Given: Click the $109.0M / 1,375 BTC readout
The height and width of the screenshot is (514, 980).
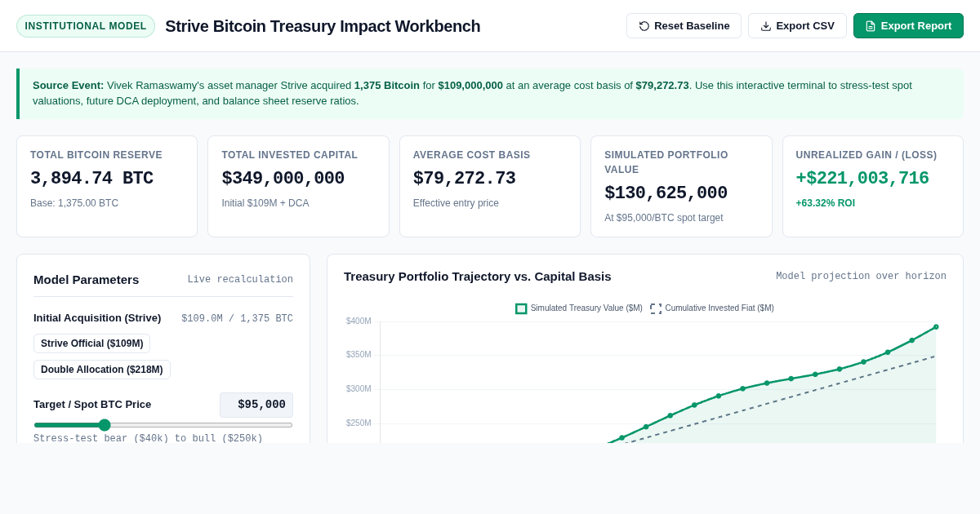Looking at the screenshot, I should pos(237,318).
